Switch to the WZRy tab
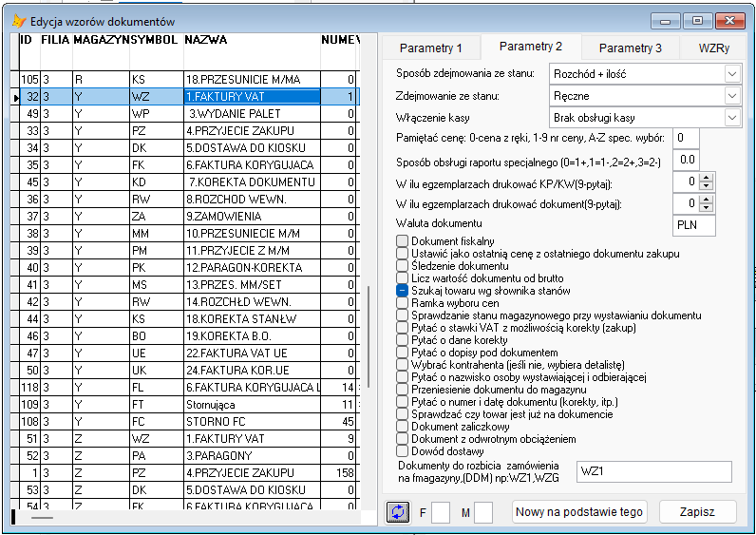 (714, 48)
